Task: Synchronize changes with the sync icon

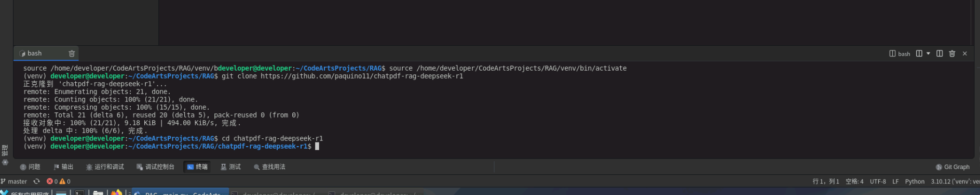Action: (36, 181)
